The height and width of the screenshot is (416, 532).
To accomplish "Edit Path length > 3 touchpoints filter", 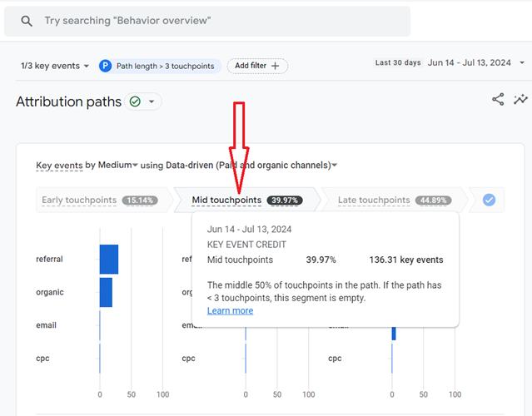I will click(x=161, y=66).
